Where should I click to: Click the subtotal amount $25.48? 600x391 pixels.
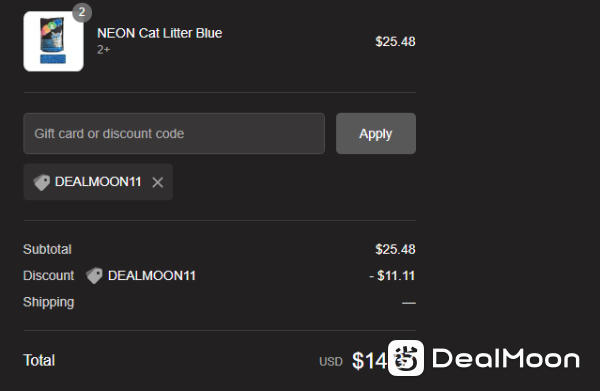tap(395, 249)
